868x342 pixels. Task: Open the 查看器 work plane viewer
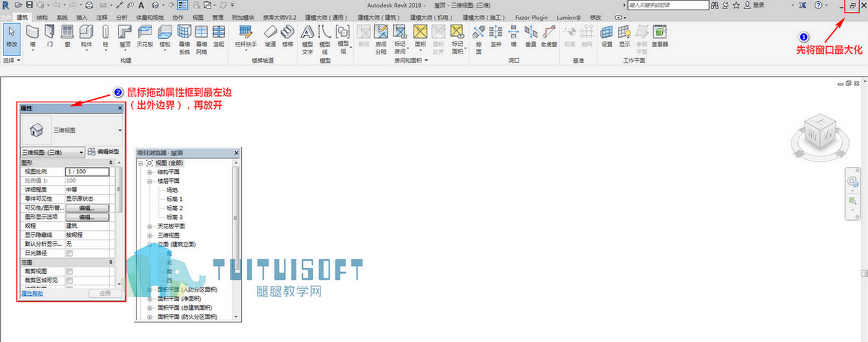tap(660, 36)
